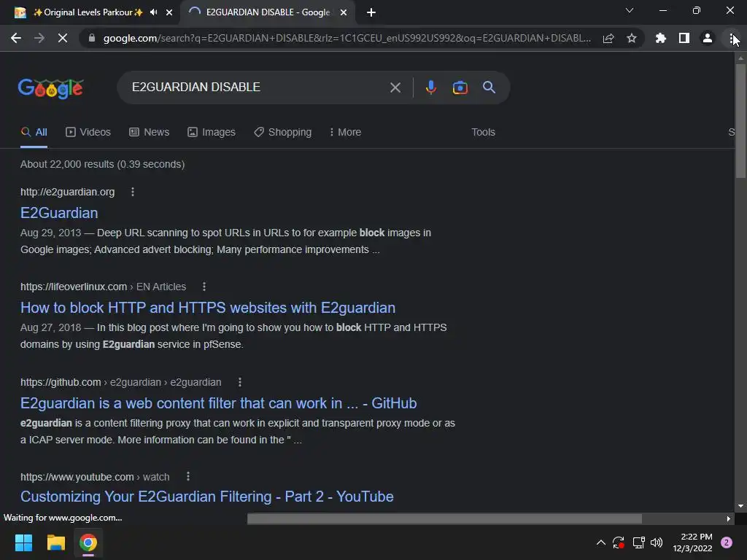747x560 pixels.
Task: Open options for the youtube.com result
Action: [x=188, y=476]
